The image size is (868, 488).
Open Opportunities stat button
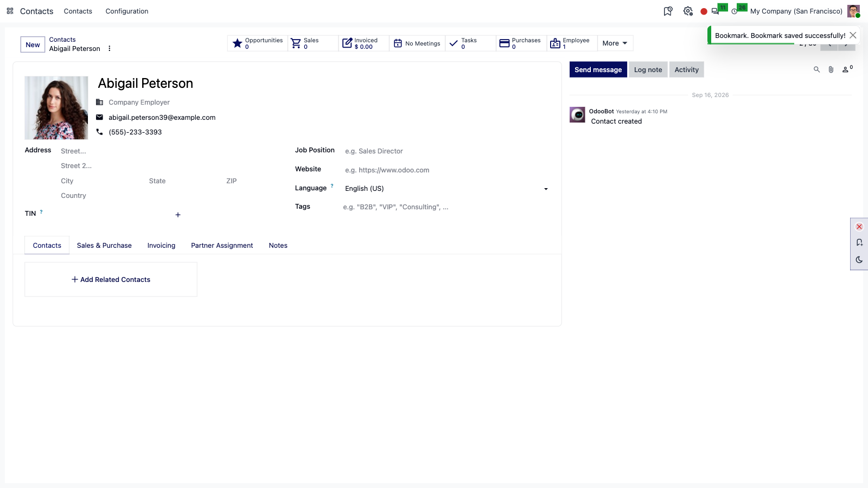tap(258, 43)
